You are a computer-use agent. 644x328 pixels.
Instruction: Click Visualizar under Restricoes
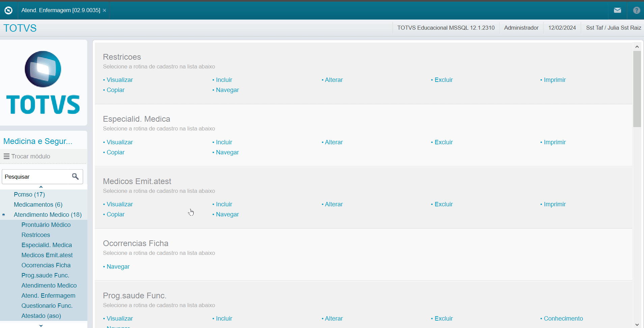pyautogui.click(x=120, y=80)
